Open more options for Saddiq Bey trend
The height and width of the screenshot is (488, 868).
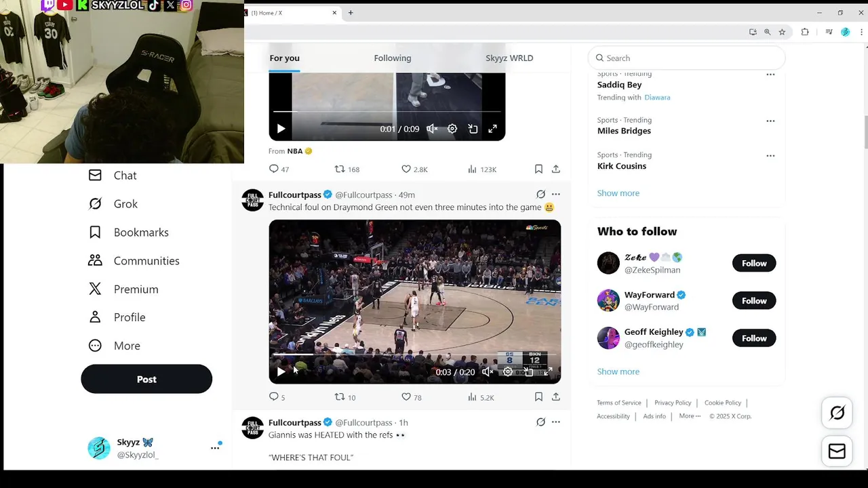pyautogui.click(x=770, y=75)
